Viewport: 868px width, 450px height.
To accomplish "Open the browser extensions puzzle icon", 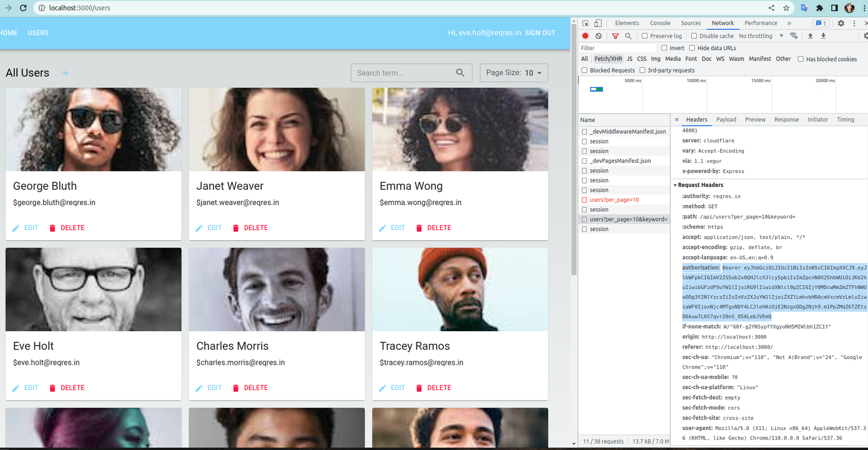I will click(x=820, y=8).
